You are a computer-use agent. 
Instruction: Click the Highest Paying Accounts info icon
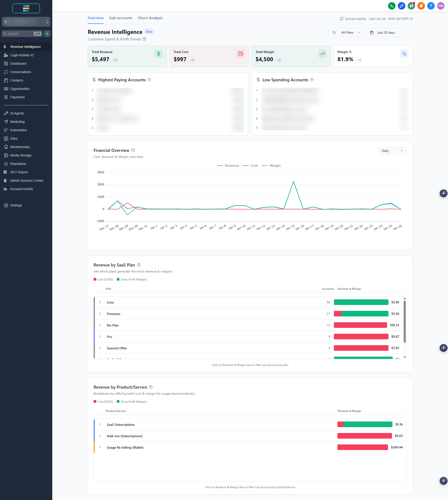point(149,80)
